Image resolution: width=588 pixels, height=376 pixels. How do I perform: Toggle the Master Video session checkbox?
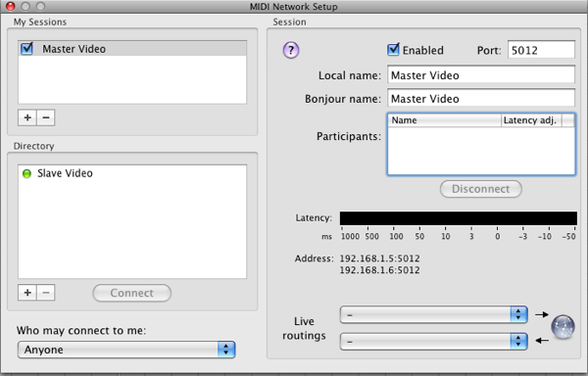tap(27, 49)
